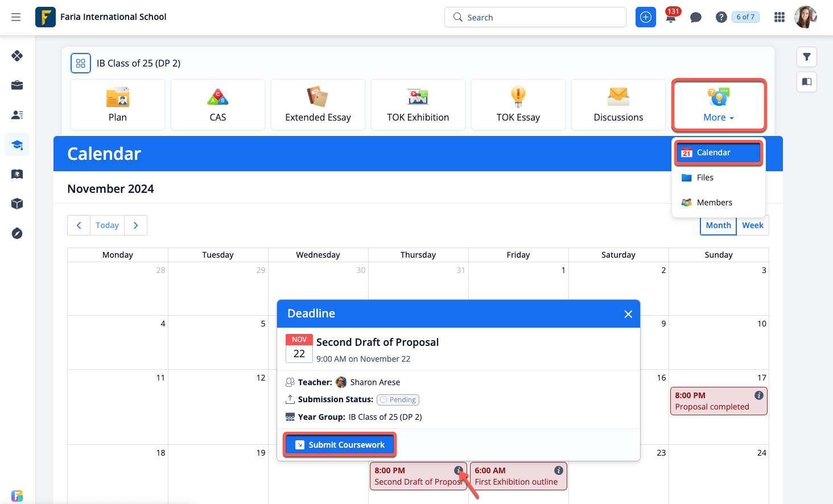Click the help question mark icon

(x=721, y=18)
